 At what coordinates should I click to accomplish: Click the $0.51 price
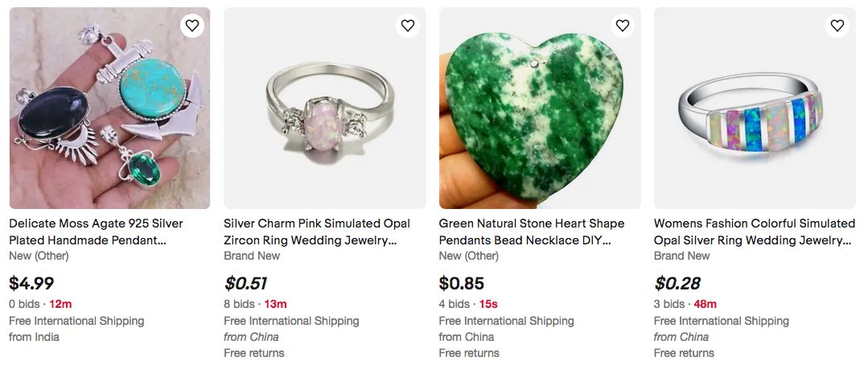[x=245, y=283]
